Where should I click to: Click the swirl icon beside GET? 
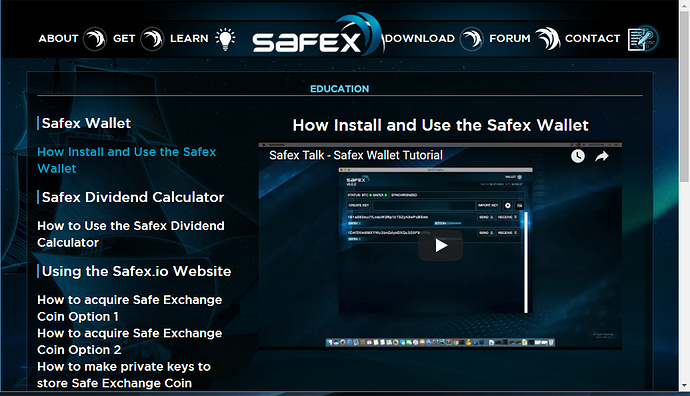(152, 39)
